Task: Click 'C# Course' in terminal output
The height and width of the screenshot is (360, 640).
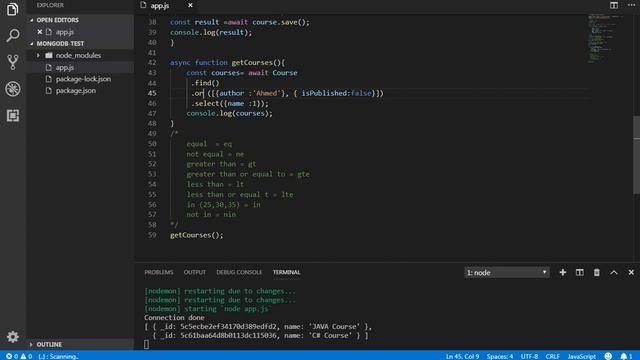Action: tap(330, 336)
